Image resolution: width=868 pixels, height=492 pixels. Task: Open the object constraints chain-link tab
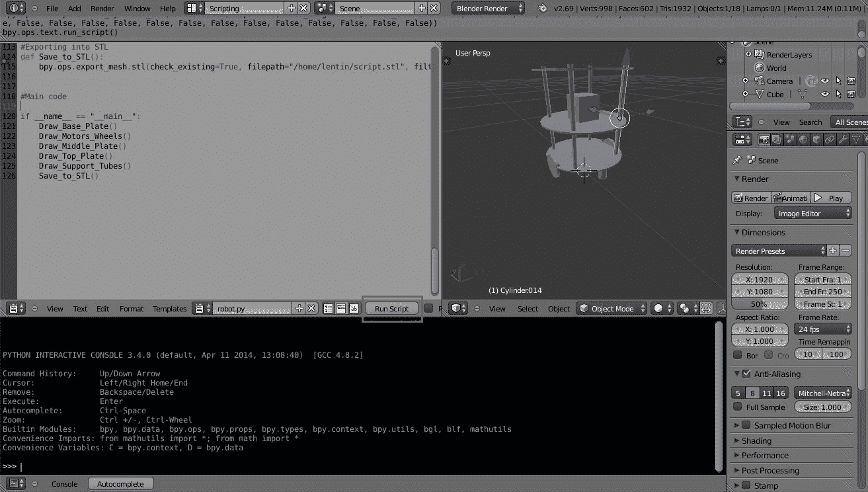[830, 140]
